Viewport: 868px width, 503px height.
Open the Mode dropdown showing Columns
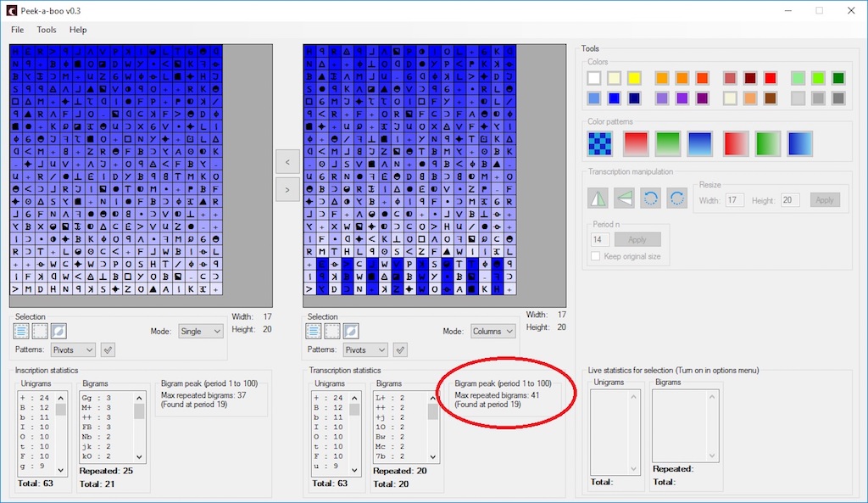pos(492,332)
